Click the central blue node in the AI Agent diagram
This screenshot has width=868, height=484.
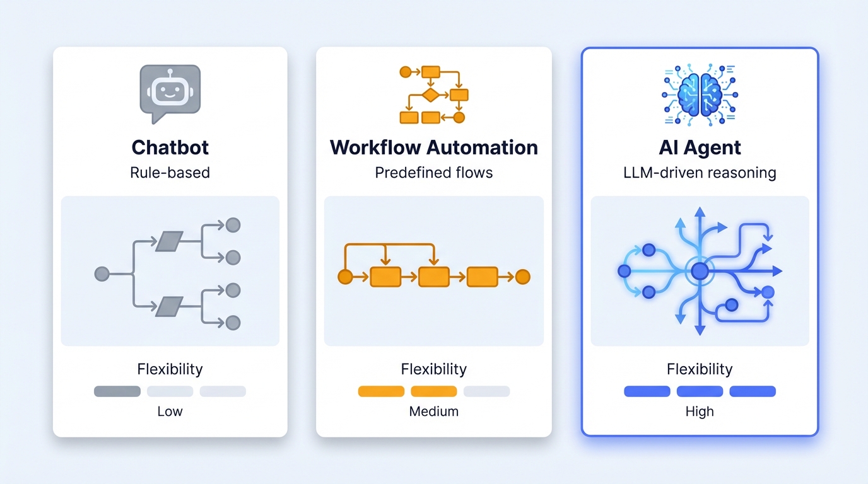(699, 271)
